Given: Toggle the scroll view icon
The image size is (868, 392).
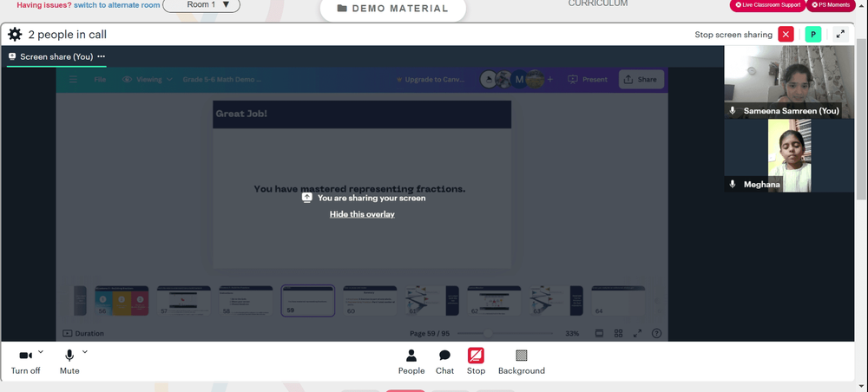Looking at the screenshot, I should point(599,333).
